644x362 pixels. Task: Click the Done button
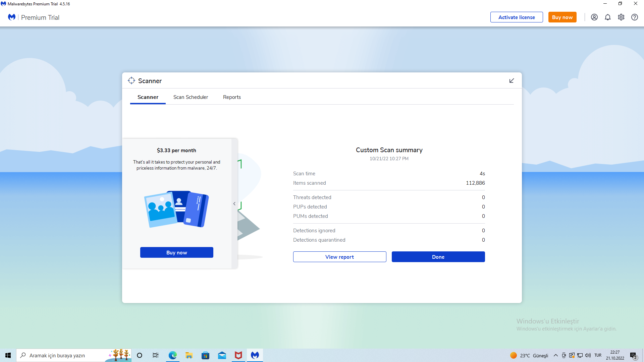pyautogui.click(x=438, y=257)
